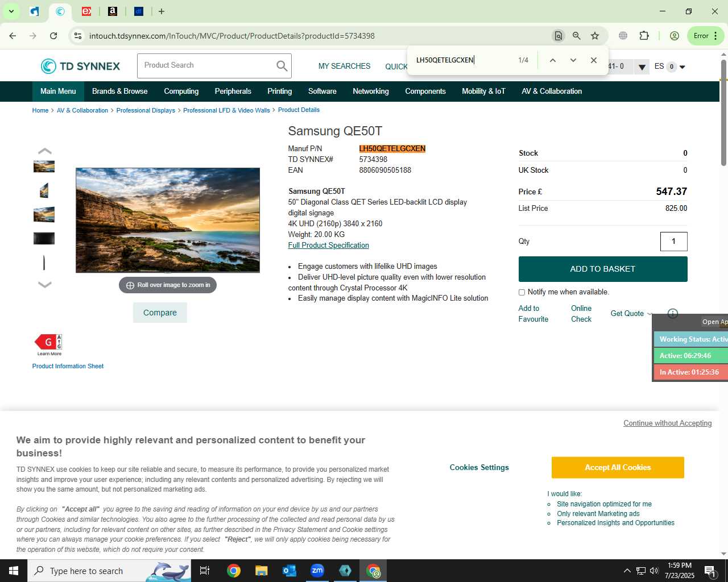This screenshot has height=582, width=728.
Task: Click Online Check link
Action: (x=581, y=314)
